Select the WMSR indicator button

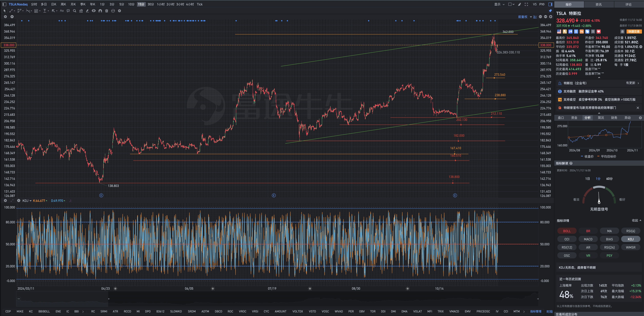pyautogui.click(x=631, y=247)
